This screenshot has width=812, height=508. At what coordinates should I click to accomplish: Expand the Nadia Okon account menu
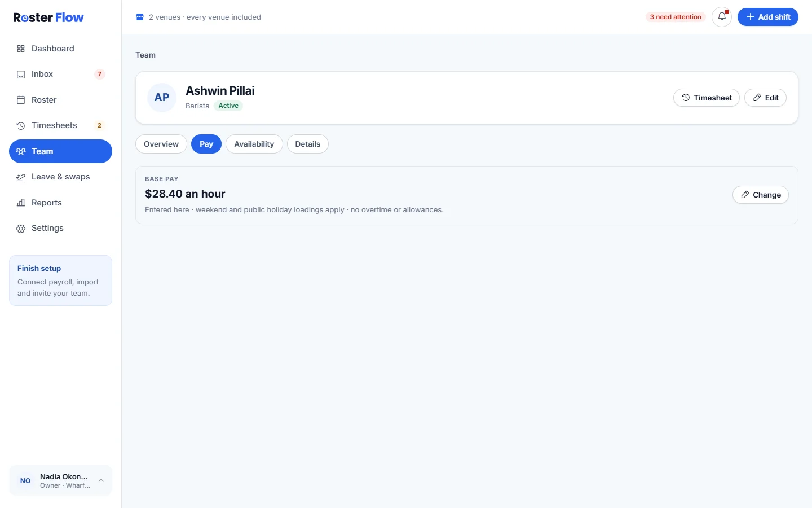pyautogui.click(x=60, y=480)
